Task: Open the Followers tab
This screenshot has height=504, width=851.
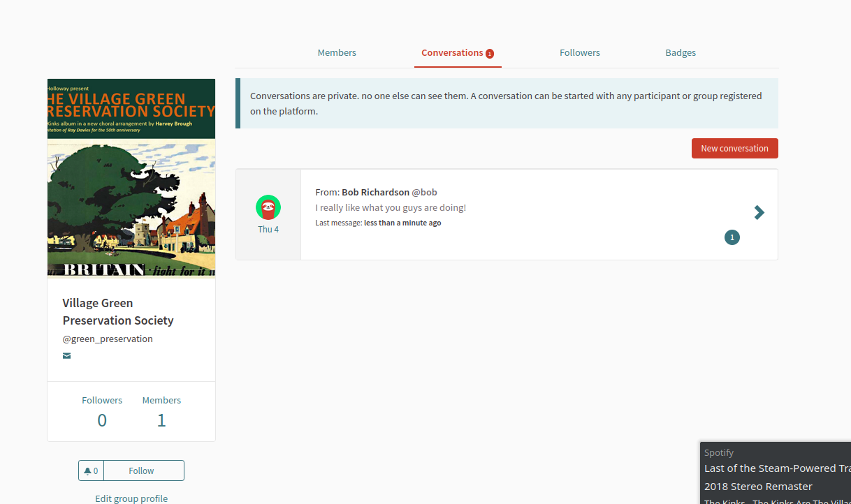Action: pyautogui.click(x=580, y=52)
